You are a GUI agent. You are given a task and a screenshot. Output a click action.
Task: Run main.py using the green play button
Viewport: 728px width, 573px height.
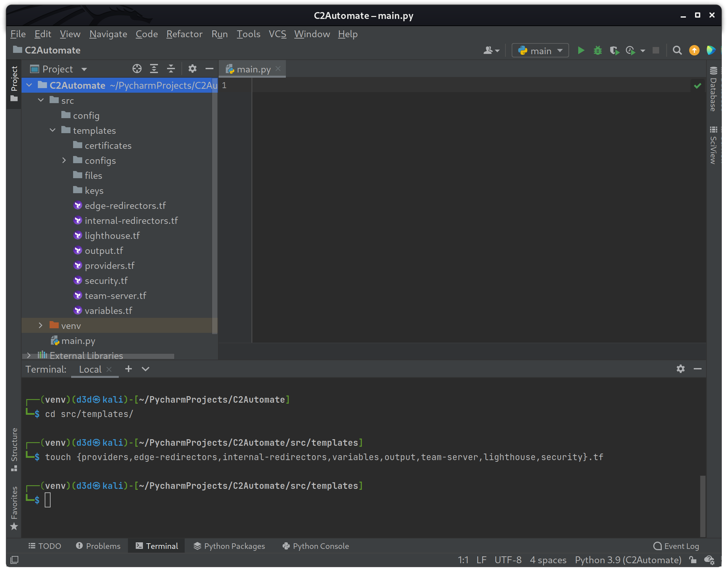click(x=581, y=50)
